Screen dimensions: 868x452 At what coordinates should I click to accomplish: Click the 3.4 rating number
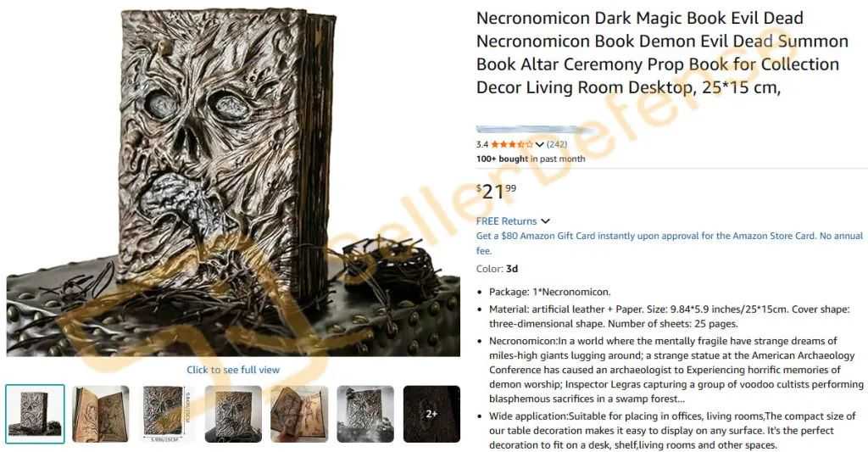coord(482,144)
